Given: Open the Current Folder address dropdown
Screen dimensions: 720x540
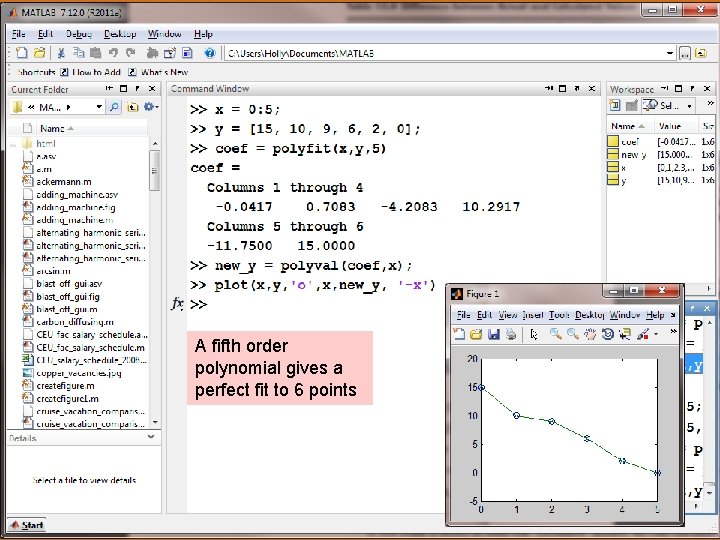Looking at the screenshot, I should coord(99,107).
